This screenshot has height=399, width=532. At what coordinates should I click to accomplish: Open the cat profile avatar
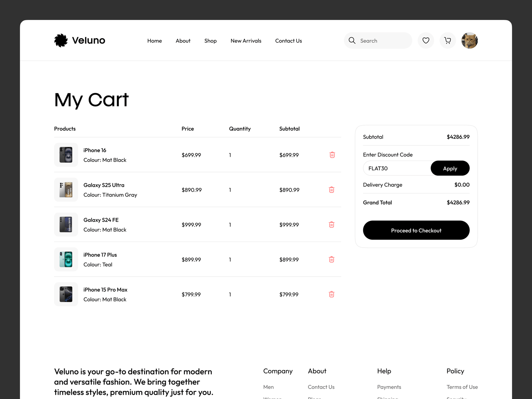469,40
